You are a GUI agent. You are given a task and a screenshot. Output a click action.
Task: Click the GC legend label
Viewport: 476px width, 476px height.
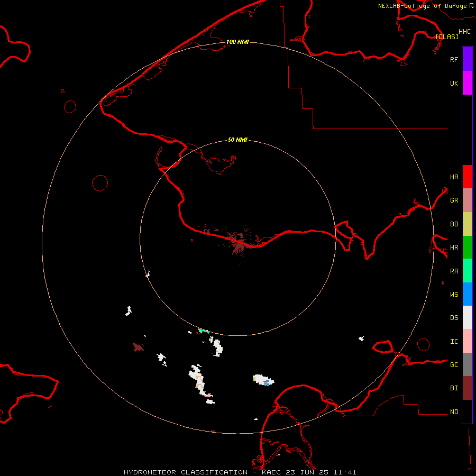[x=454, y=364]
